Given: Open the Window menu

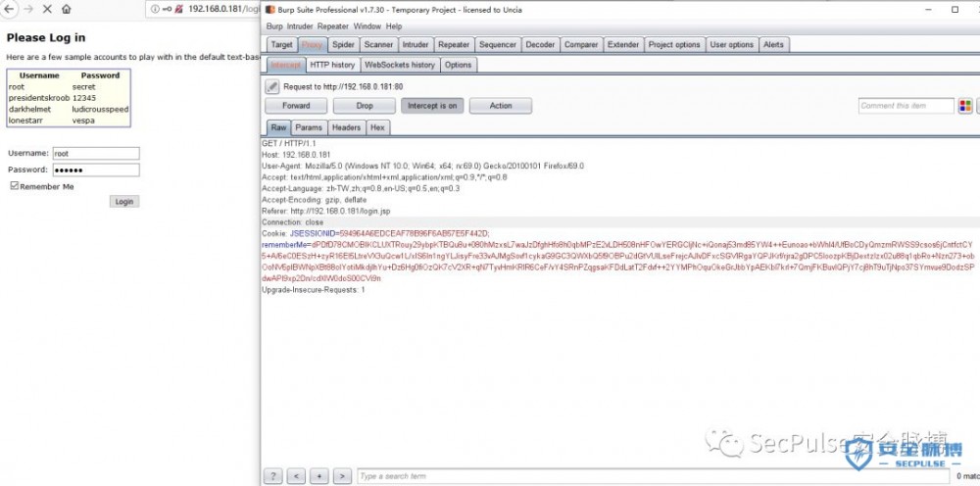Looking at the screenshot, I should click(x=367, y=26).
